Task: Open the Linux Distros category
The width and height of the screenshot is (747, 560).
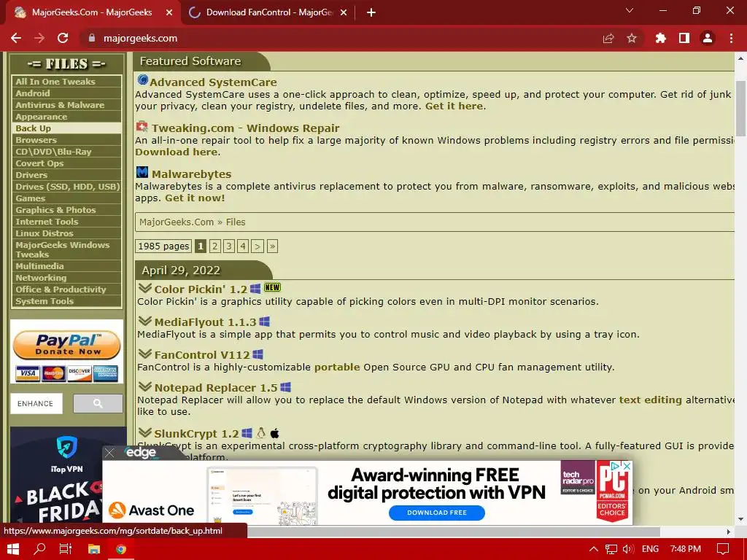Action: point(66,233)
